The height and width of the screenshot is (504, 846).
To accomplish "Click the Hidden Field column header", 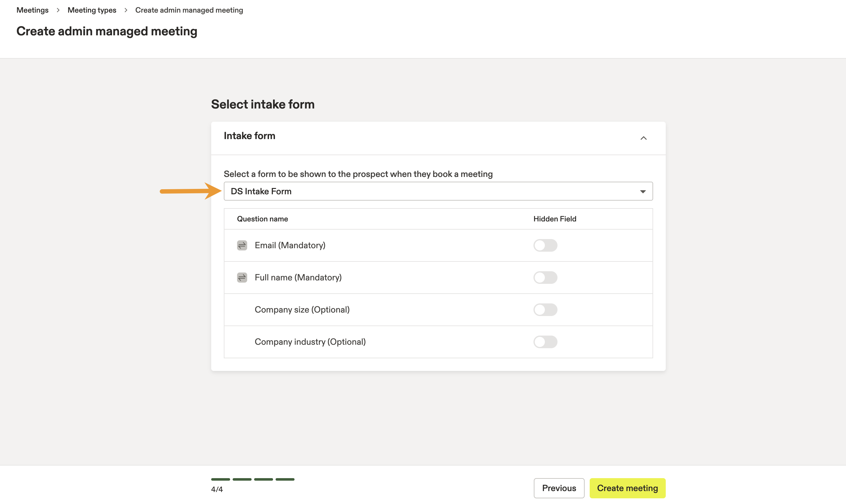I will click(x=554, y=219).
